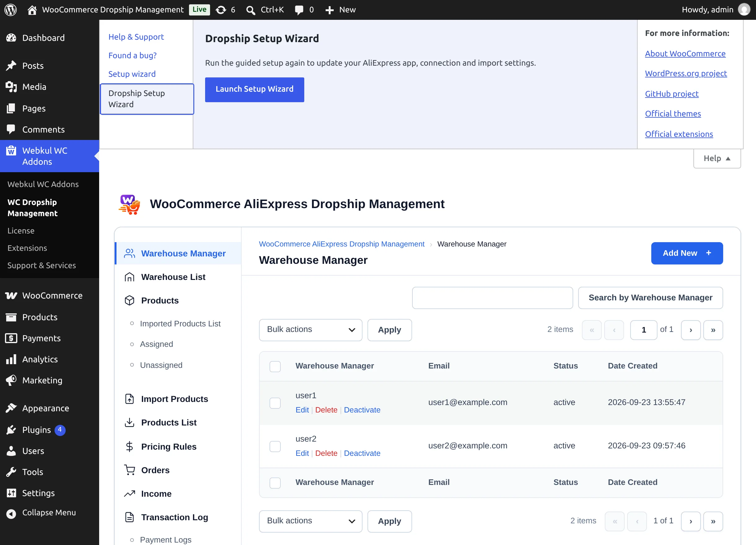Screen dimensions: 756x545
Task: Open the top Bulk actions dropdown
Action: pos(311,330)
